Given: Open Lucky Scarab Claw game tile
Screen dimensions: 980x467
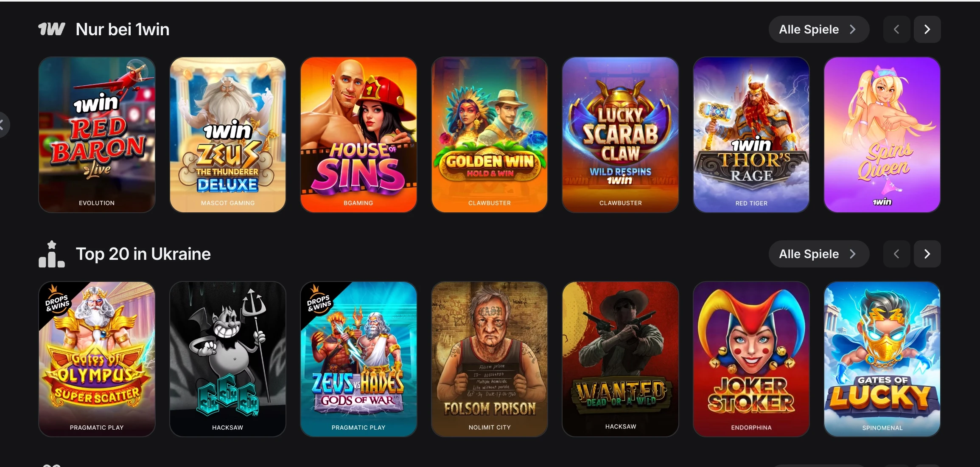Looking at the screenshot, I should pos(620,135).
